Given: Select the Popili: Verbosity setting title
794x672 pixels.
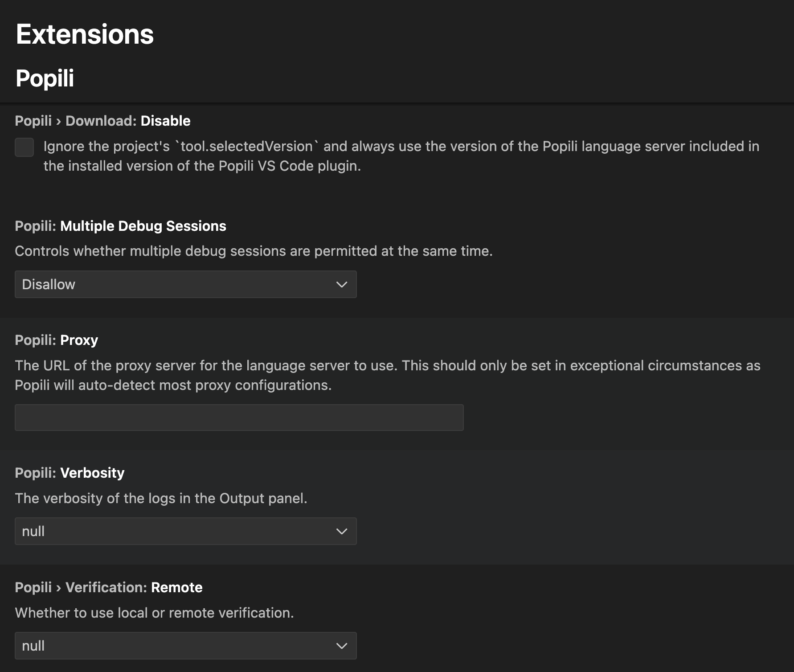Looking at the screenshot, I should click(70, 473).
